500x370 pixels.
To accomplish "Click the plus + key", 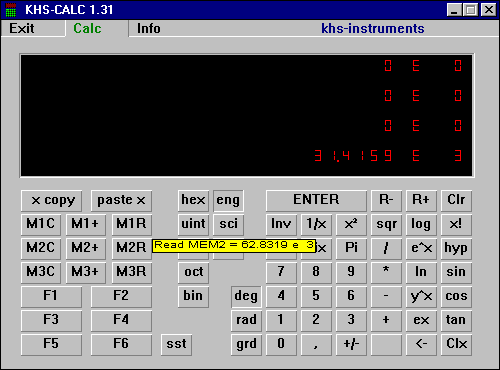I will coord(386,320).
